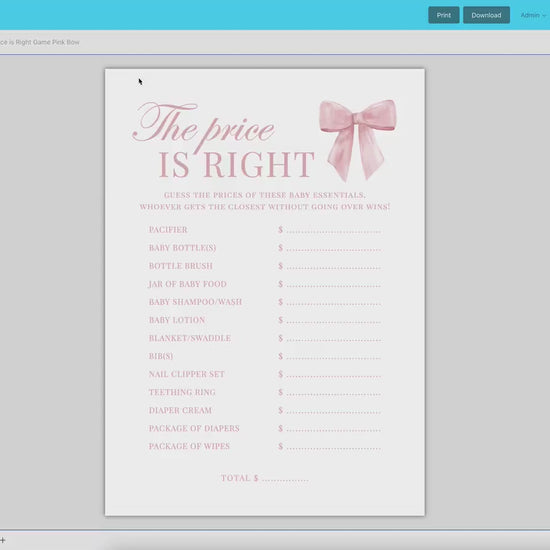550x550 pixels.
Task: Click the price line next to PACIFIER
Action: coord(329,230)
